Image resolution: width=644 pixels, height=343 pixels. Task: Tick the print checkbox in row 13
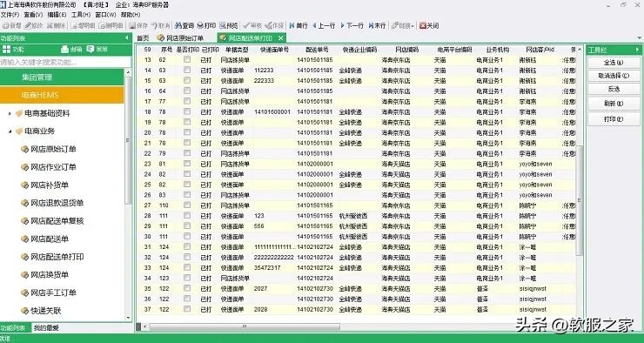click(x=187, y=59)
